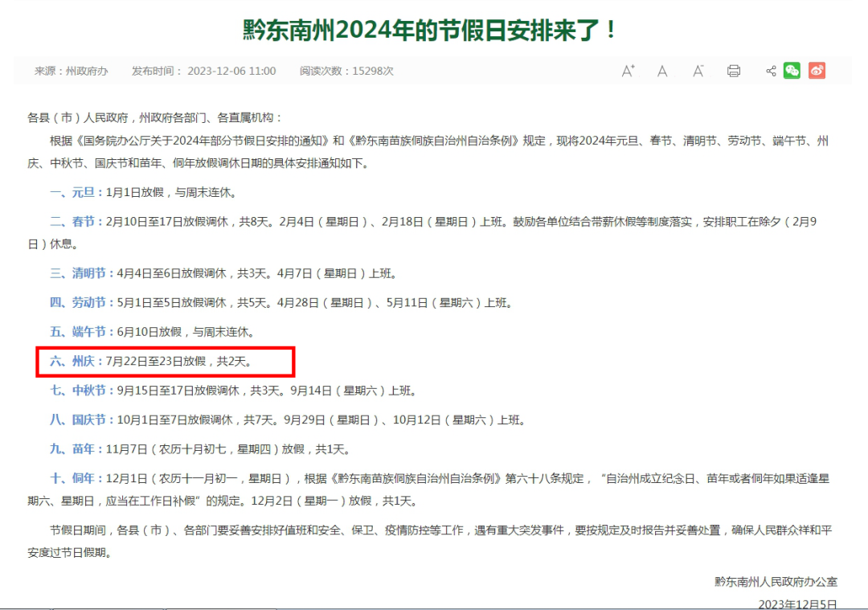The image size is (868, 610).
Task: Click the green WeChat share badge
Action: click(792, 71)
